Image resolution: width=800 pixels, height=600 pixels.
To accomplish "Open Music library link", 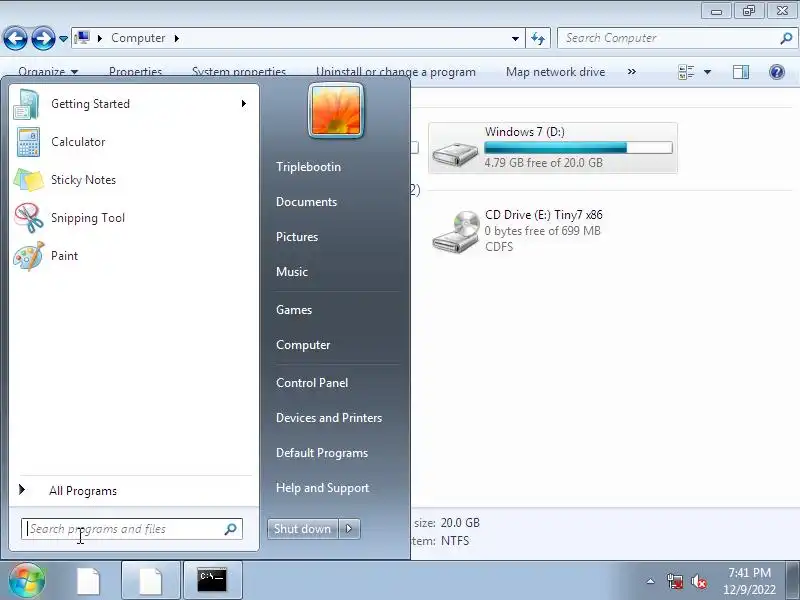I will [x=291, y=271].
